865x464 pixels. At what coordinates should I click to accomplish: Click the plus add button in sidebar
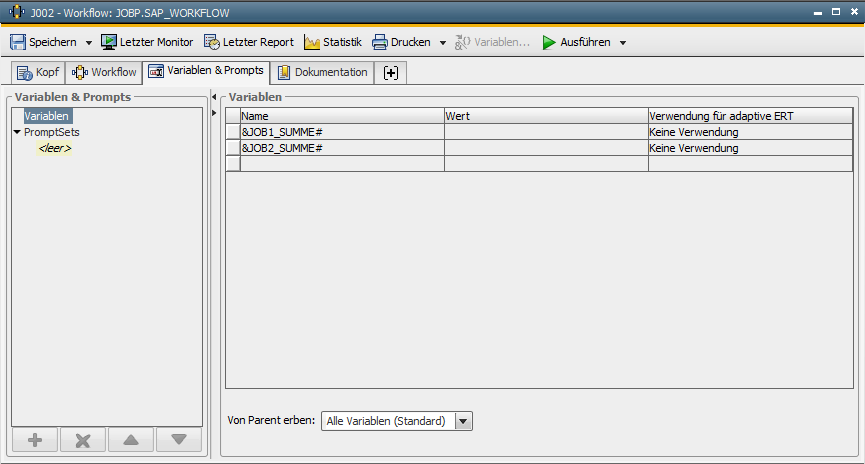(35, 439)
